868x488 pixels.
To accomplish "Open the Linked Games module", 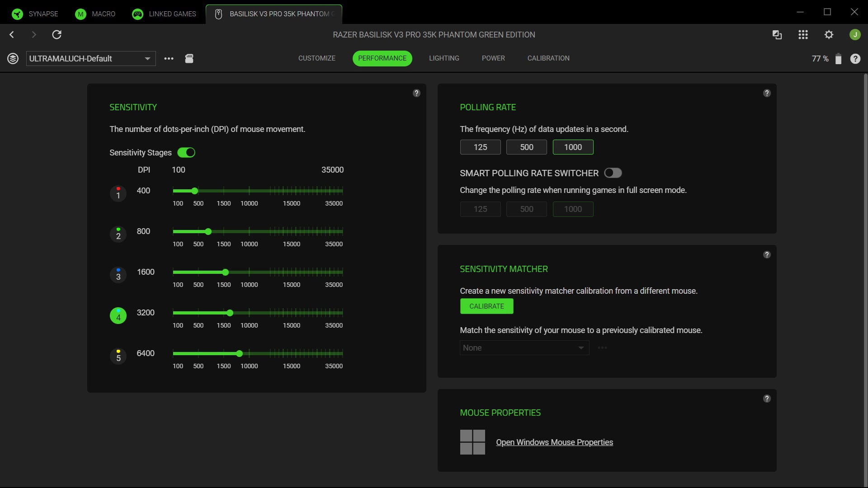I will (x=164, y=14).
